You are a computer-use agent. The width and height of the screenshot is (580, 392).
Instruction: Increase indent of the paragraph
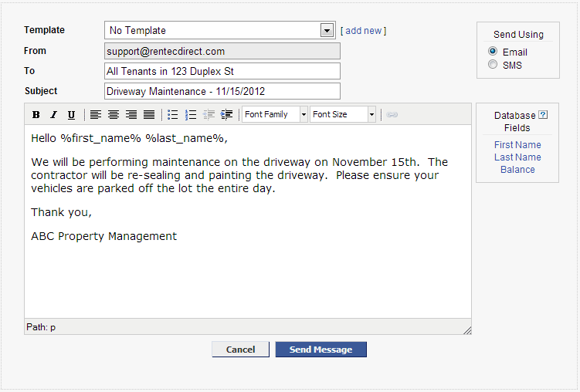click(226, 115)
